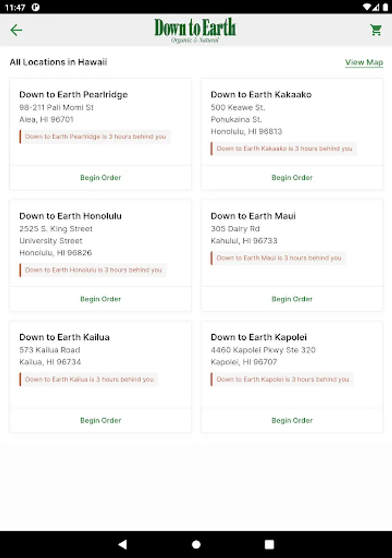
Task: Tap the Down to Earth logo
Action: [x=195, y=30]
